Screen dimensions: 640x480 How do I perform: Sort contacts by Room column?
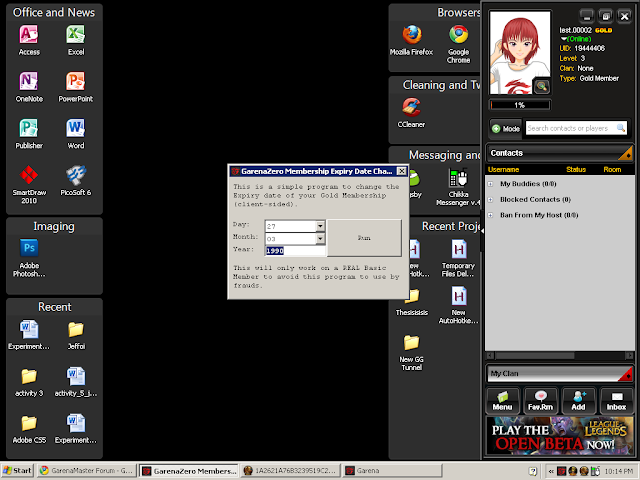pyautogui.click(x=612, y=169)
